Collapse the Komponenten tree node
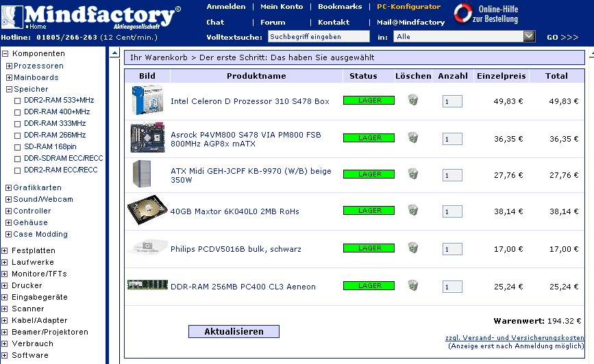This screenshot has width=594, height=364. [5, 54]
